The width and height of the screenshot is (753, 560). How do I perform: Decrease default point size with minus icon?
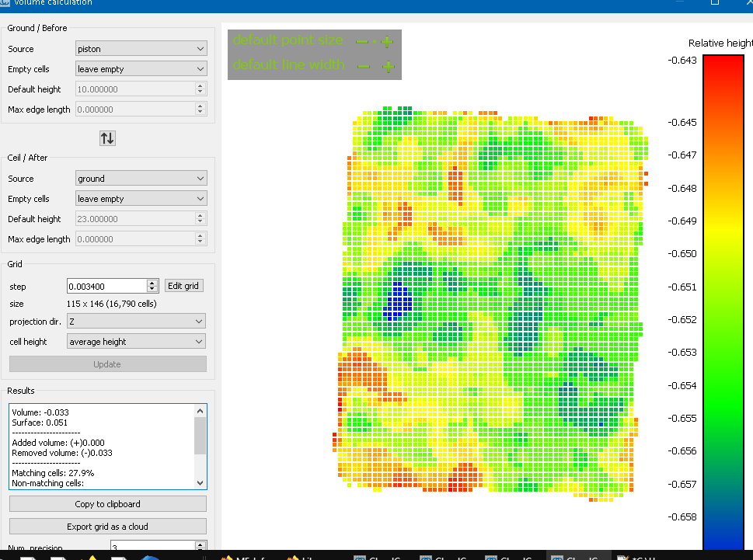click(x=361, y=41)
